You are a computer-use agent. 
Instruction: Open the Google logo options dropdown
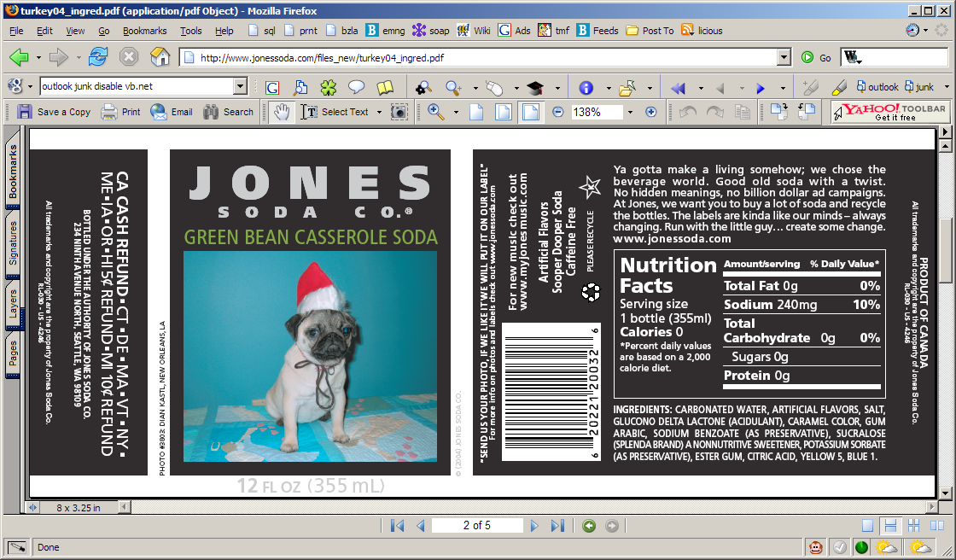[30, 86]
